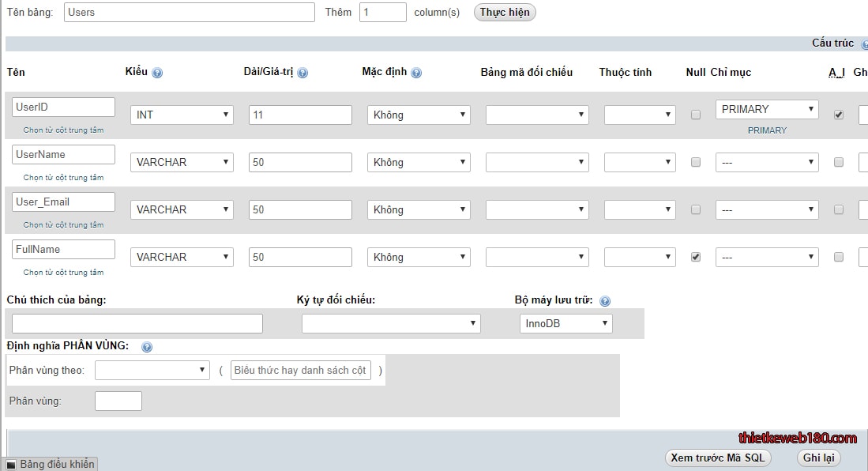Open the PRIMARY index dropdown for UserID
868x471 pixels.
[x=767, y=110]
